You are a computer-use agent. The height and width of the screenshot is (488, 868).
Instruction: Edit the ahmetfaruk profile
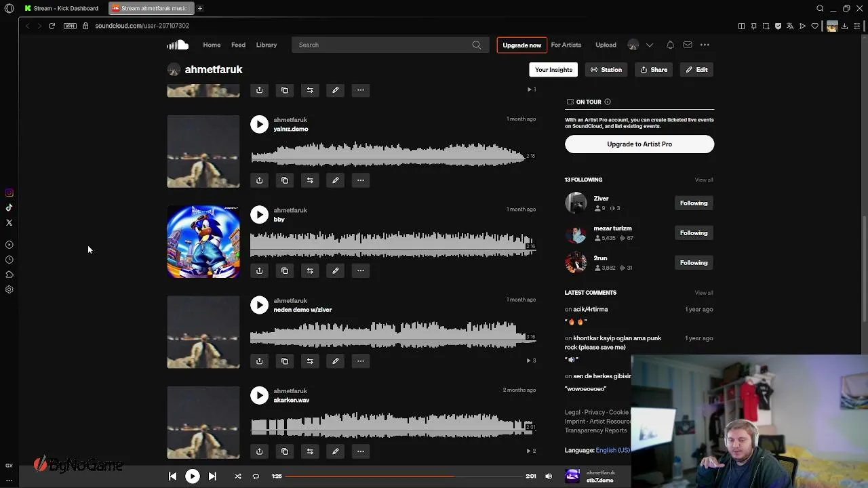[x=696, y=70]
